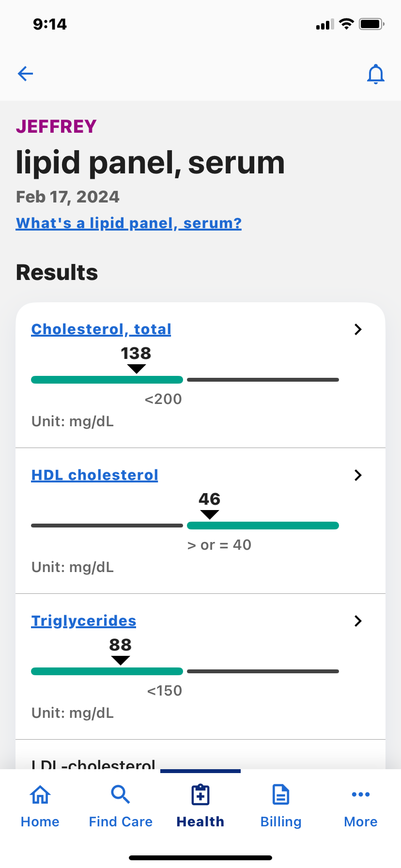This screenshot has height=868, width=401.
Task: Expand Cholesterol, total details chevron
Action: 358,329
